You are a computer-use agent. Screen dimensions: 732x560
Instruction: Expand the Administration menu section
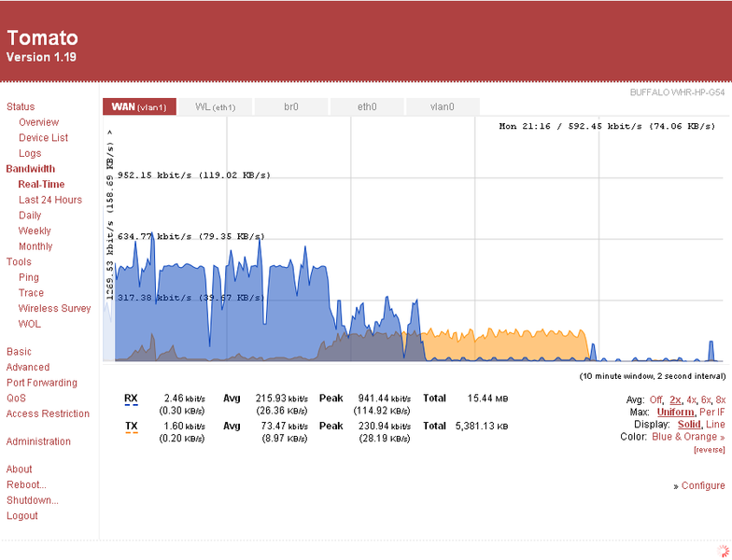(x=38, y=441)
